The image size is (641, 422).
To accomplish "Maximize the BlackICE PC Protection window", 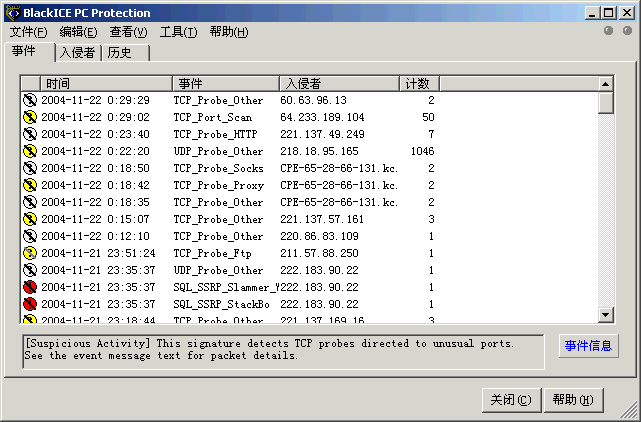I will 609,13.
